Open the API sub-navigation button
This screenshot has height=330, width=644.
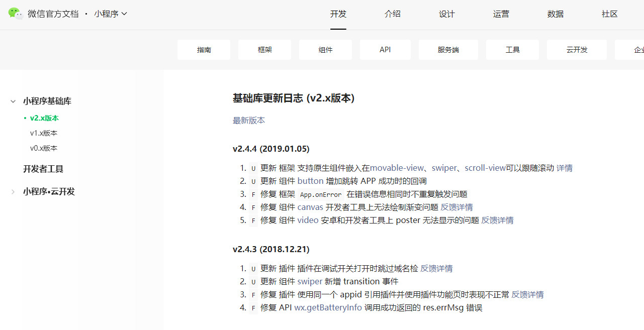385,50
